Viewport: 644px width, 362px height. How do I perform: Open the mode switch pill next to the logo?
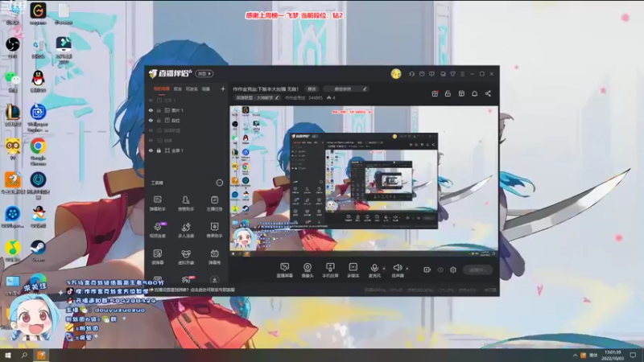coord(204,74)
